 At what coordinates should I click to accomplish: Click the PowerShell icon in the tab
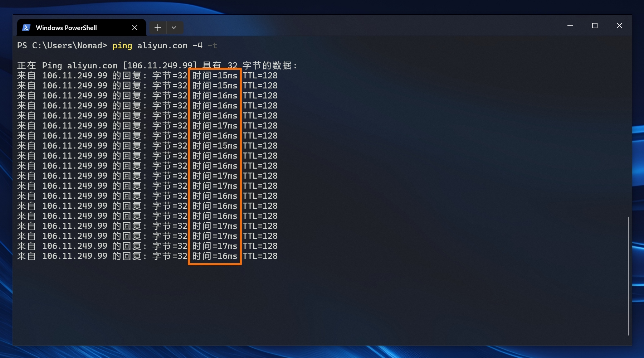click(26, 28)
